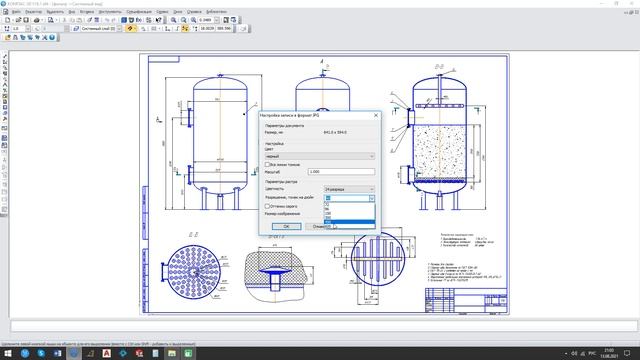This screenshot has height=360, width=640.
Task: Click the Масштаб scale input field
Action: tap(341, 172)
